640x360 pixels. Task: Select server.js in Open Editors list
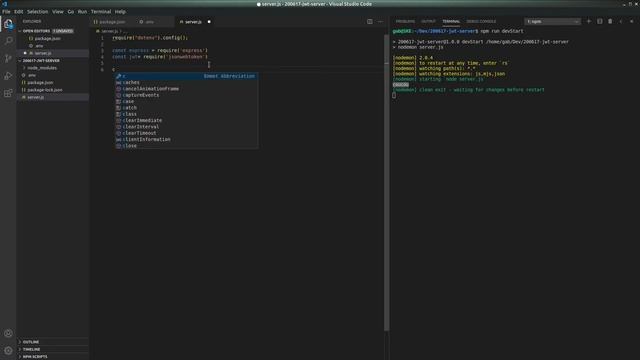point(53,53)
